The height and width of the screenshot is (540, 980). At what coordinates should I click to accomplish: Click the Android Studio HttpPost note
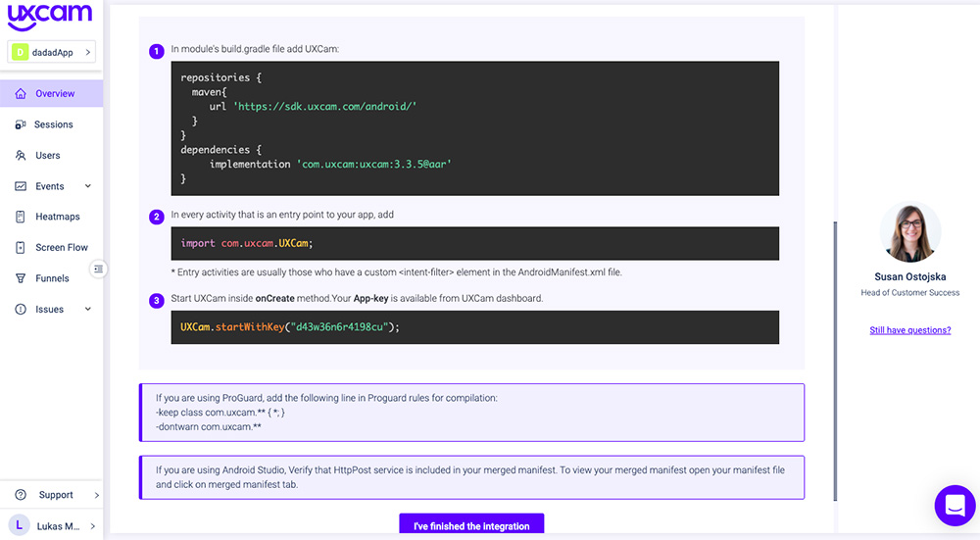[x=470, y=477]
